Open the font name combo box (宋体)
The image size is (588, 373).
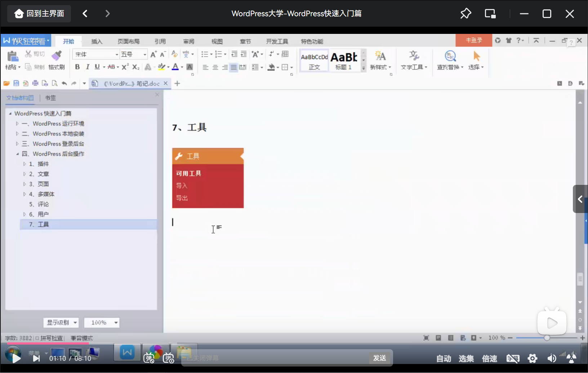(x=96, y=54)
